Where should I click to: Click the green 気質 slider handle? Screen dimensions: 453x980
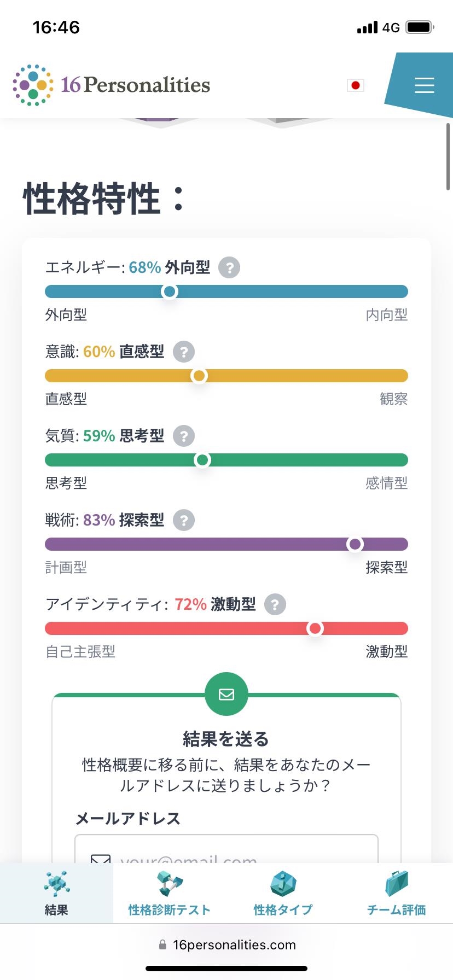(x=202, y=460)
